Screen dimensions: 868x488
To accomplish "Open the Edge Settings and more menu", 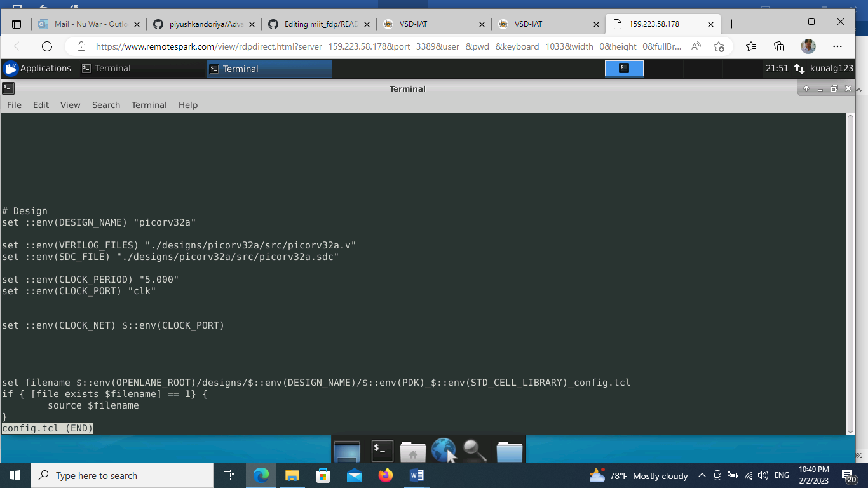I will (x=837, y=46).
